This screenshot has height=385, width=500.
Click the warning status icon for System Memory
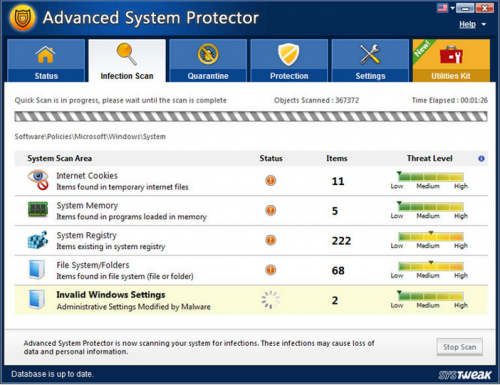pyautogui.click(x=271, y=210)
